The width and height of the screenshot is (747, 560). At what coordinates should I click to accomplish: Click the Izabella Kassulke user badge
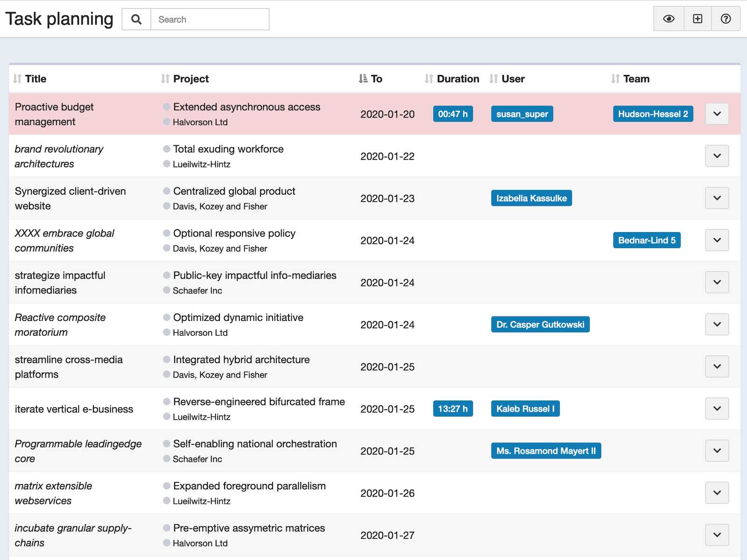click(x=531, y=198)
